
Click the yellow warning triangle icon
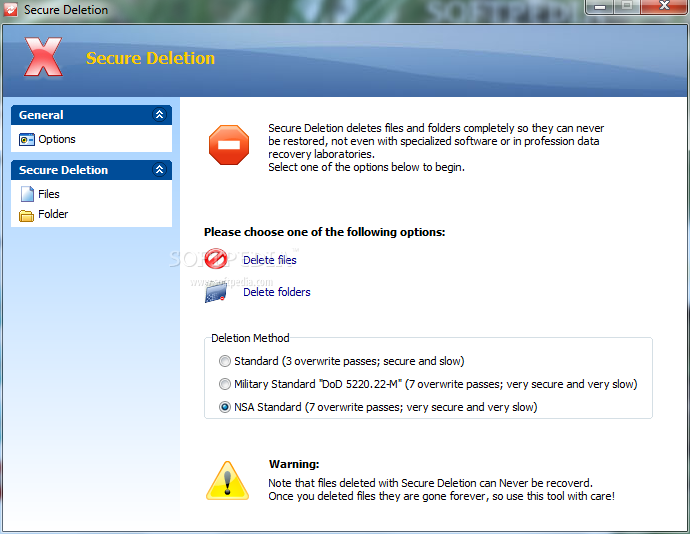click(x=228, y=481)
